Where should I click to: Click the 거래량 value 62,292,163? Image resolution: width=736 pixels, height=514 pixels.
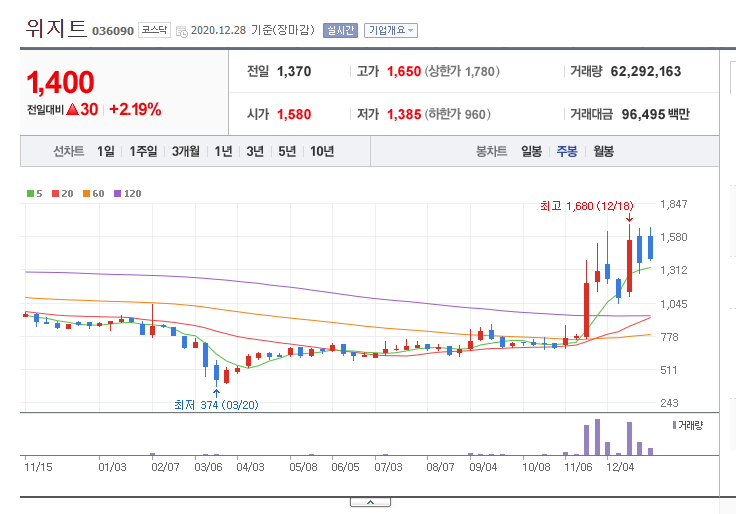pyautogui.click(x=645, y=71)
